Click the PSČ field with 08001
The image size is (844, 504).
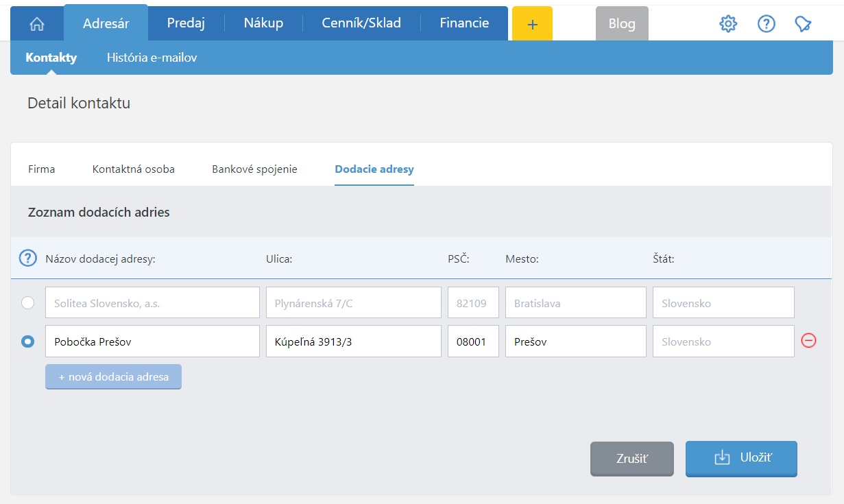tap(473, 341)
